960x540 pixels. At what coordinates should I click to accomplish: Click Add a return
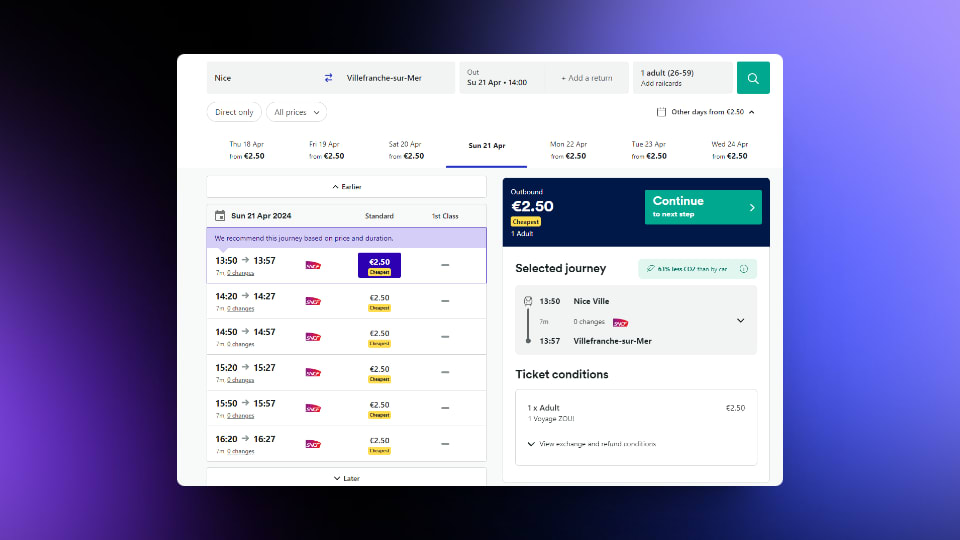point(587,78)
